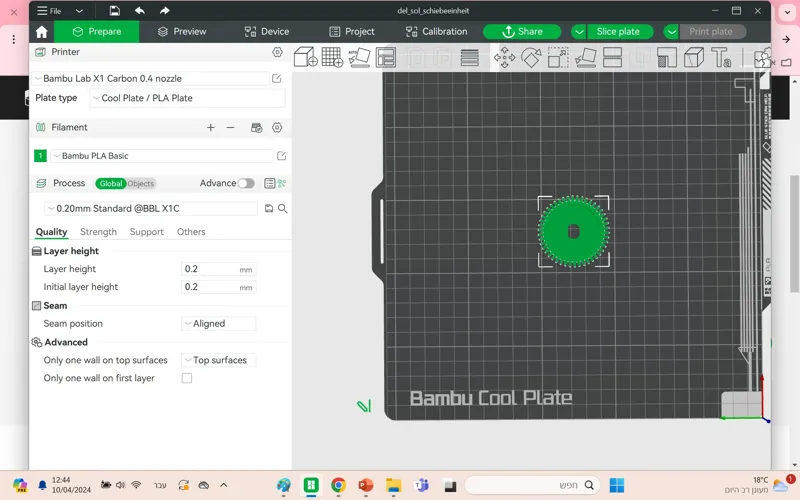Select the Objects process mode
This screenshot has height=500, width=800.
coord(140,184)
